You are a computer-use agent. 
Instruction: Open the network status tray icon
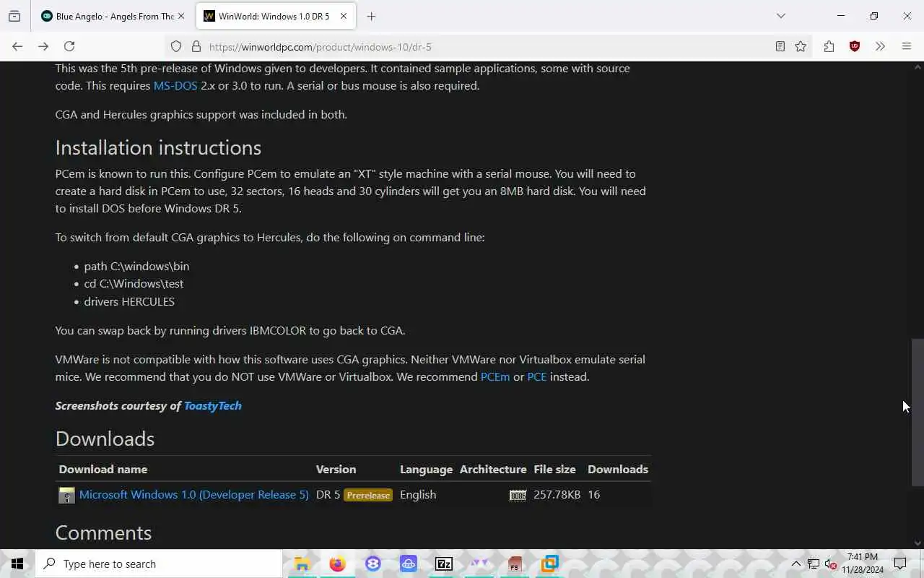click(814, 564)
